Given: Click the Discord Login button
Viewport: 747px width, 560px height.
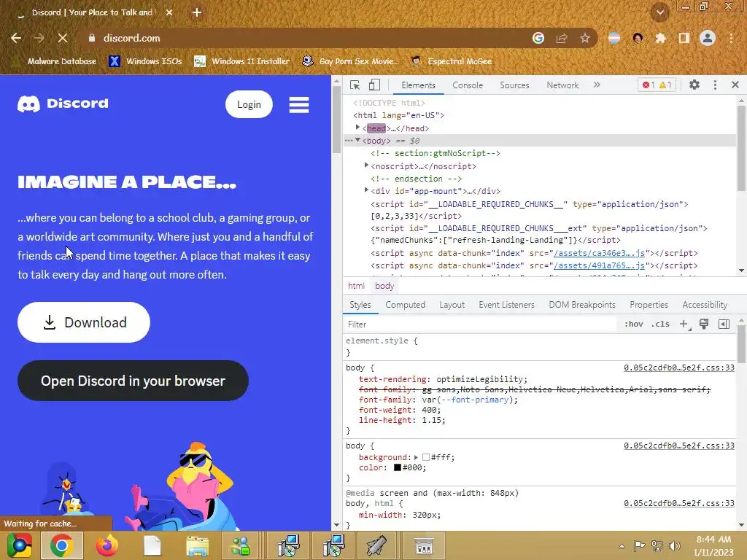Looking at the screenshot, I should pyautogui.click(x=249, y=104).
